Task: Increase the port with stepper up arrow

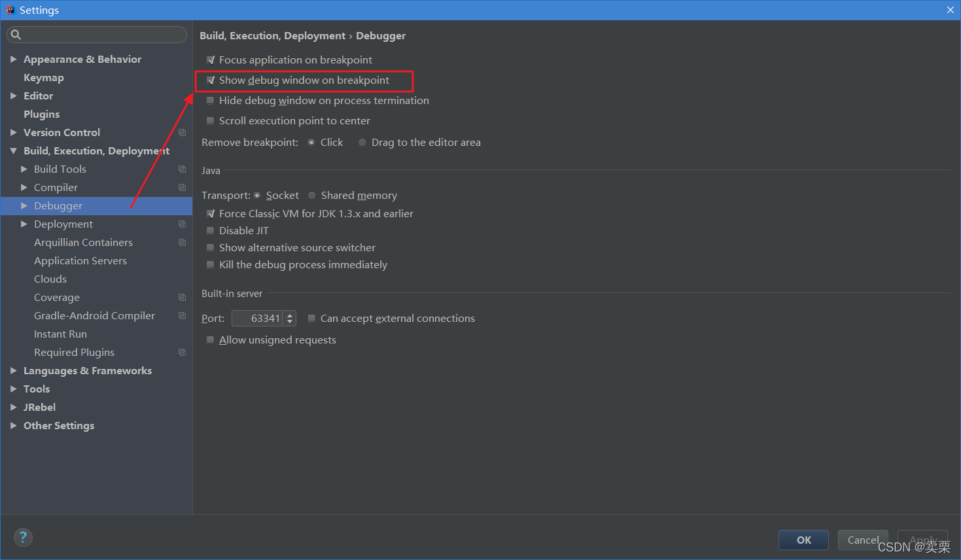Action: click(x=290, y=315)
